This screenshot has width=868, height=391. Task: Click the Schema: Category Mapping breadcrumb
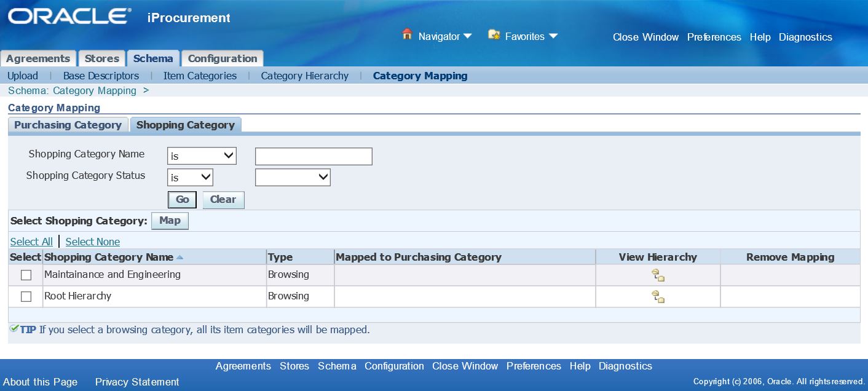[x=72, y=90]
